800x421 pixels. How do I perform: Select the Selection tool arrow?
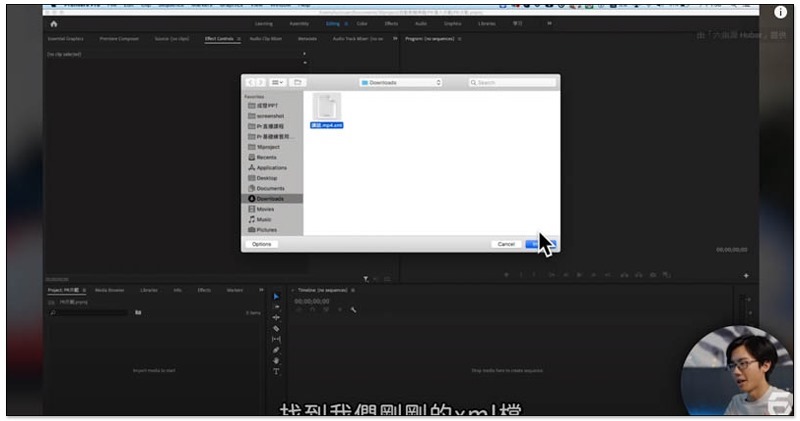click(276, 296)
